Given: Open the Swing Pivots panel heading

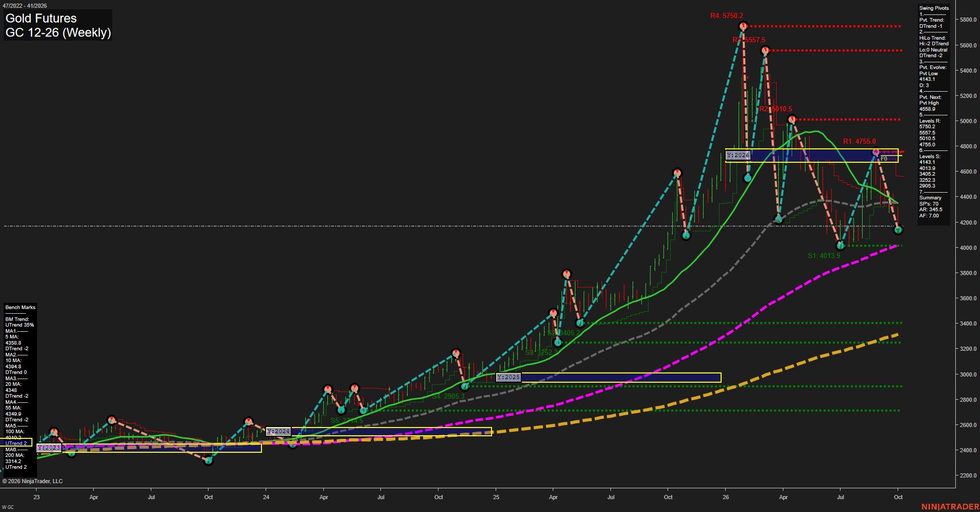Looking at the screenshot, I should (934, 8).
